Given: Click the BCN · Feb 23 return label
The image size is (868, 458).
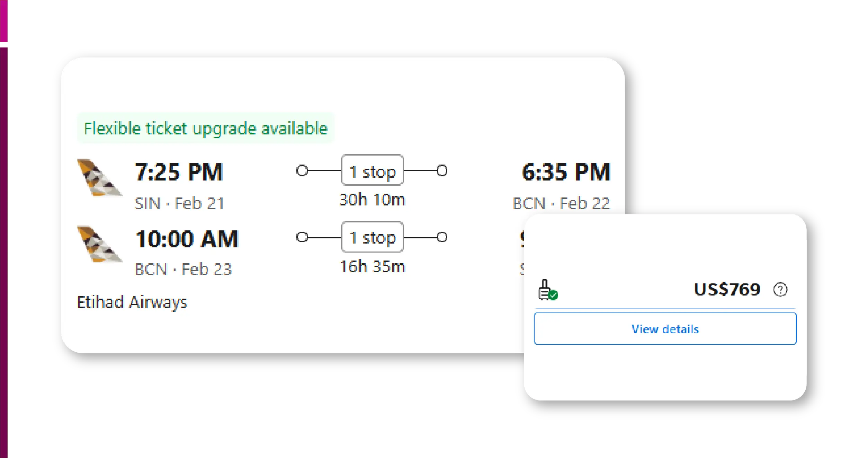Looking at the screenshot, I should click(x=183, y=270).
